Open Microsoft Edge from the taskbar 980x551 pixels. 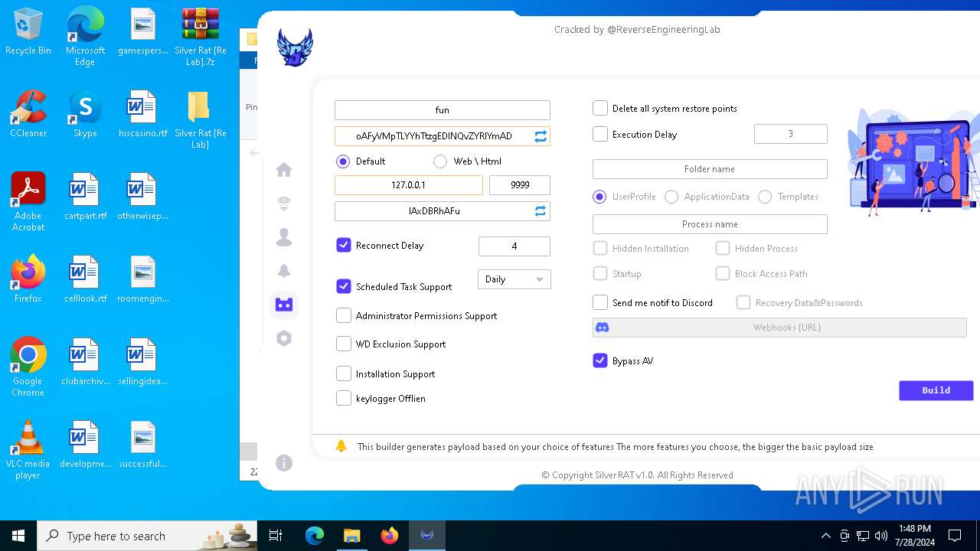coord(315,536)
